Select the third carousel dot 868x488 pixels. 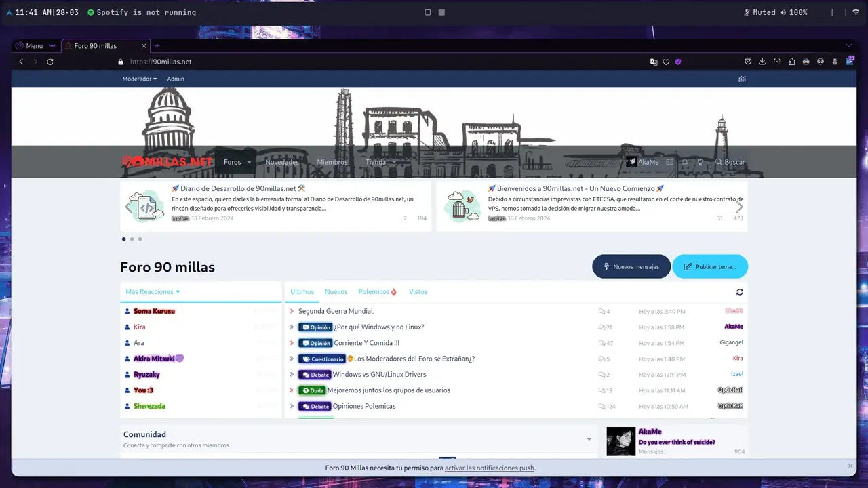[x=140, y=239]
